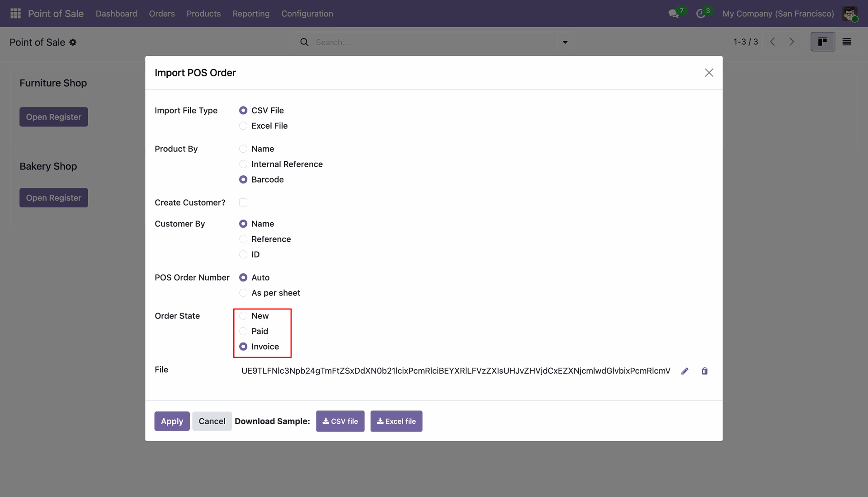Download the sample Excel file
Screen dimensions: 868x497
pyautogui.click(x=396, y=421)
